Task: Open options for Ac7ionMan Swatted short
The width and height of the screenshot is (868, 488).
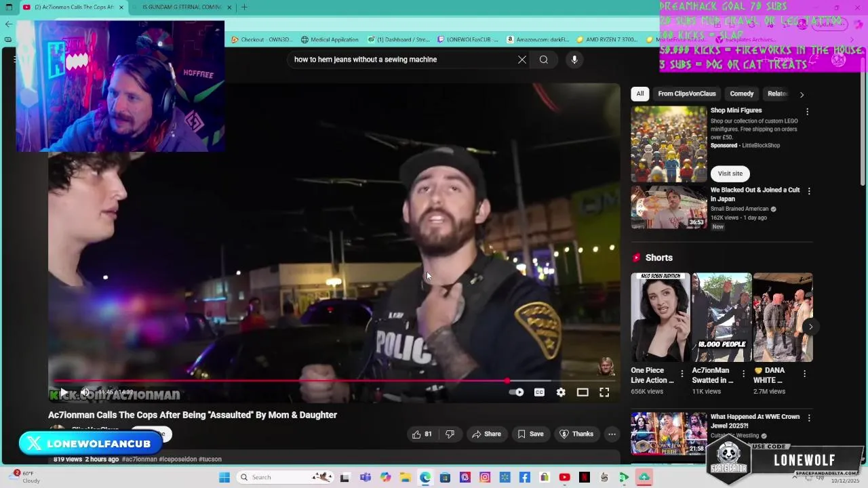Action: coord(743,373)
